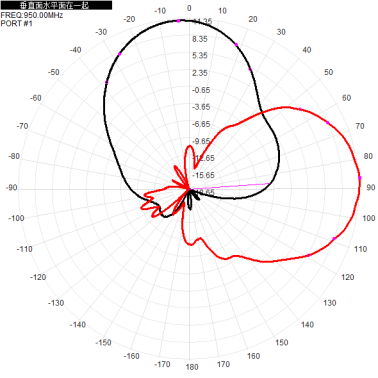Click the -110 degree angle label
Viewport: 378px width, 378px height.
tap(25, 249)
